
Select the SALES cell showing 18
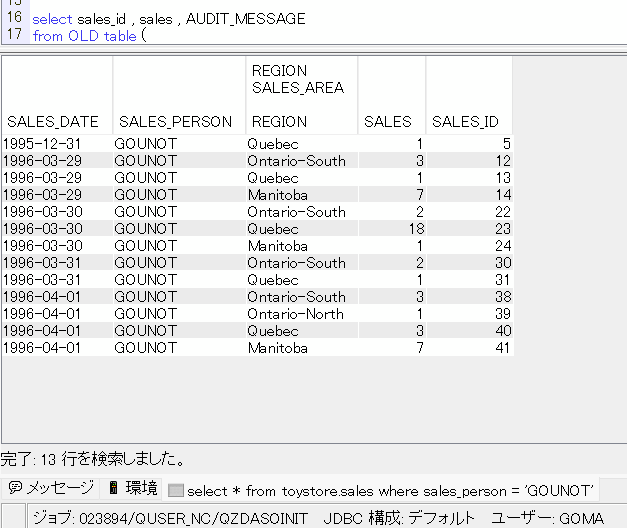(x=391, y=228)
